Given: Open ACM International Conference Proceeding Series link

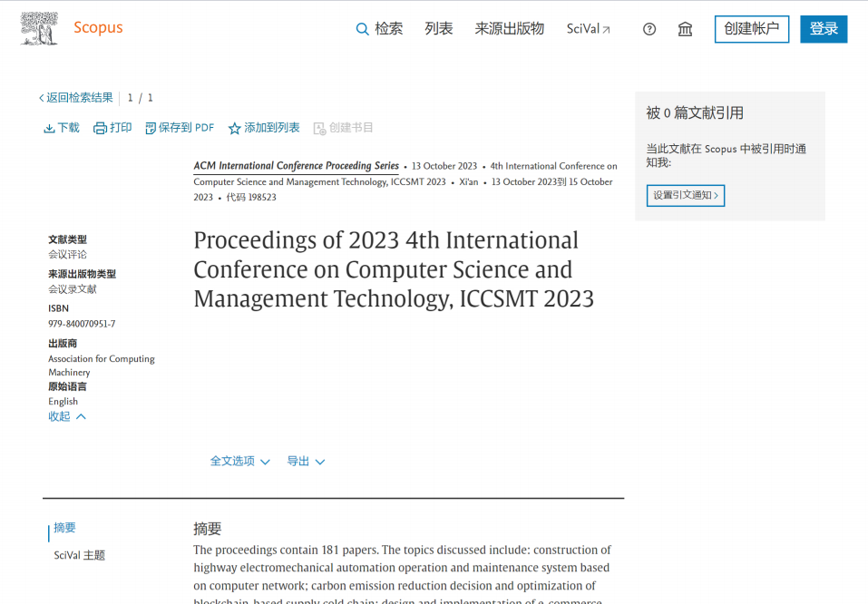Looking at the screenshot, I should pos(297,166).
